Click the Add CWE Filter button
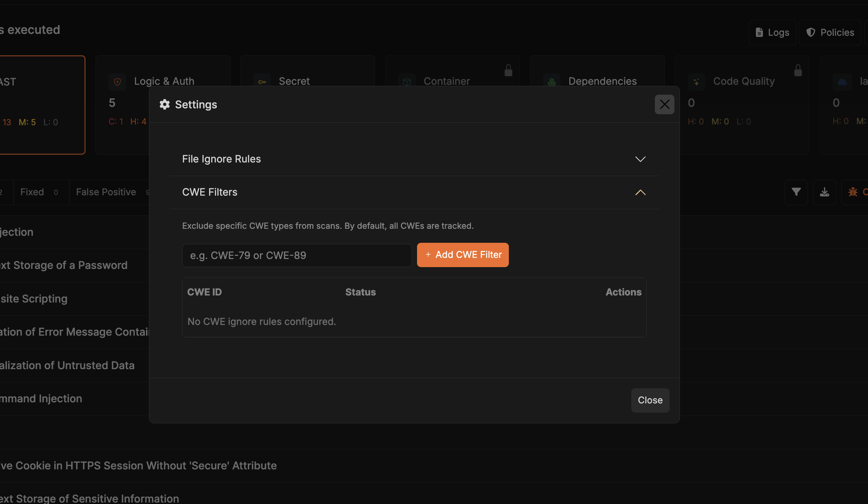868x504 pixels. pyautogui.click(x=462, y=255)
